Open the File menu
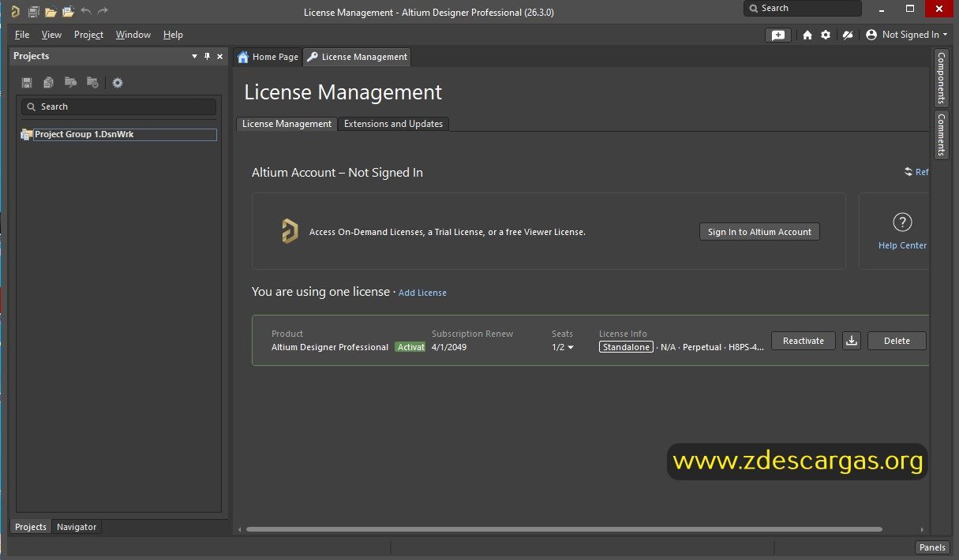The height and width of the screenshot is (560, 959). 22,35
